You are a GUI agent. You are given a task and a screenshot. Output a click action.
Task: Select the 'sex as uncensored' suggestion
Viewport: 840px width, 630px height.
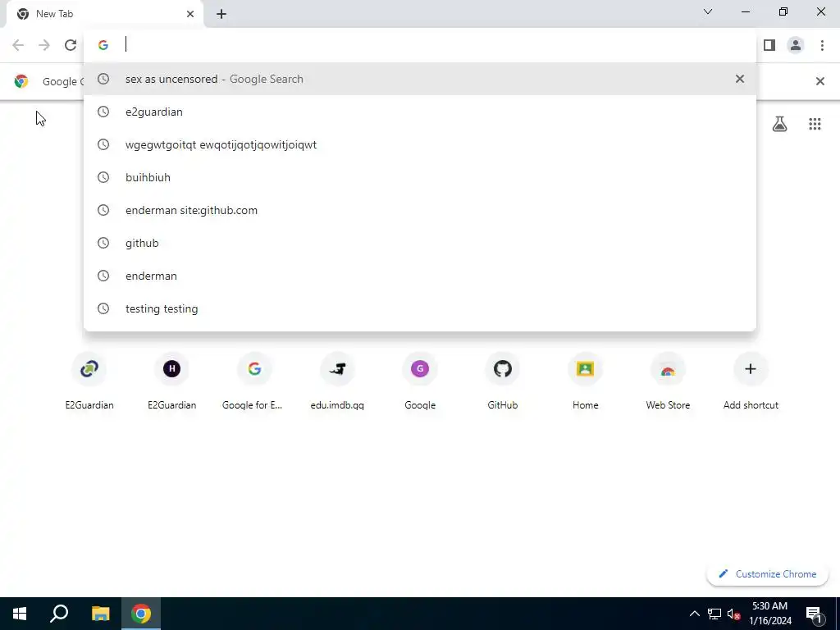pyautogui.click(x=420, y=79)
